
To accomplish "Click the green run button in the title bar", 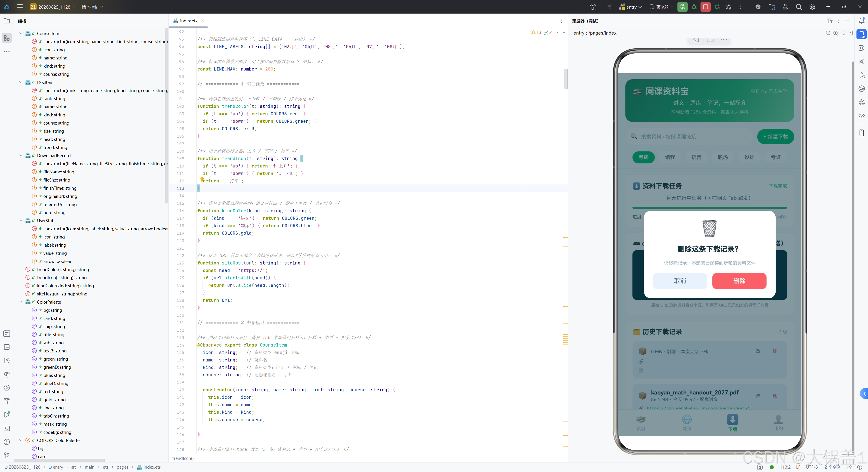I will tap(682, 7).
